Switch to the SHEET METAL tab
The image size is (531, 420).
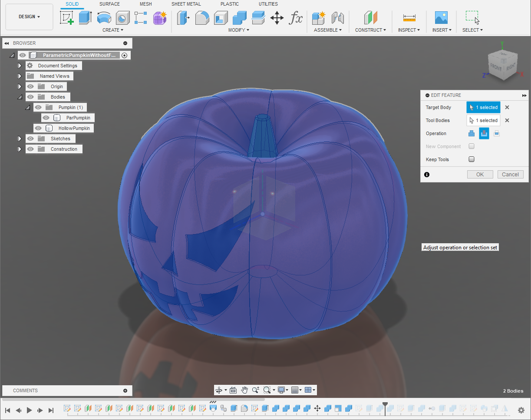tap(186, 4)
